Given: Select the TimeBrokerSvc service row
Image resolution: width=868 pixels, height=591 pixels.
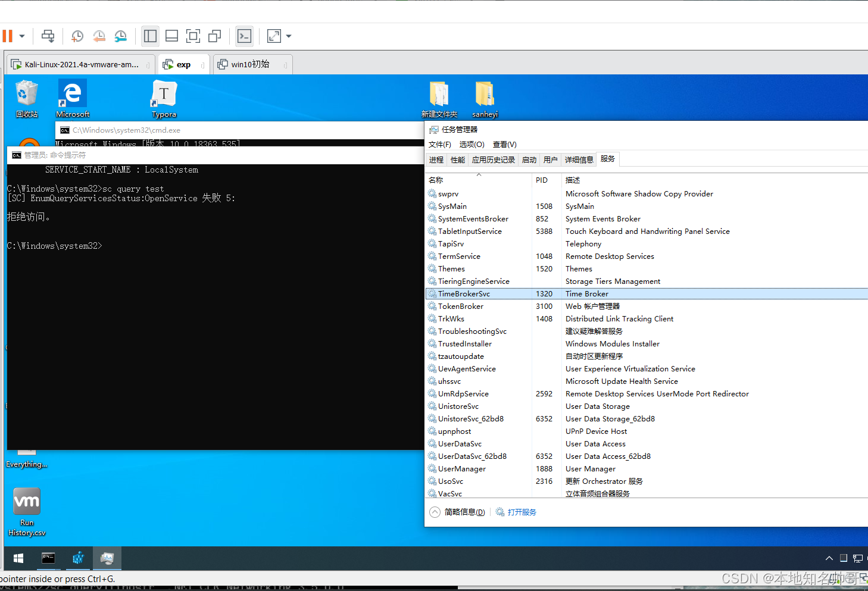Looking at the screenshot, I should [647, 293].
